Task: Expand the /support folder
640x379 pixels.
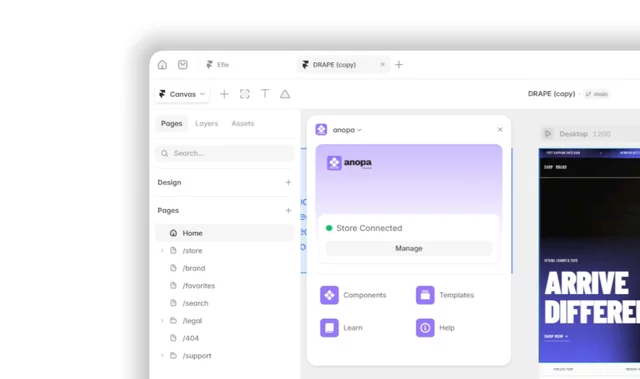Action: click(x=162, y=356)
